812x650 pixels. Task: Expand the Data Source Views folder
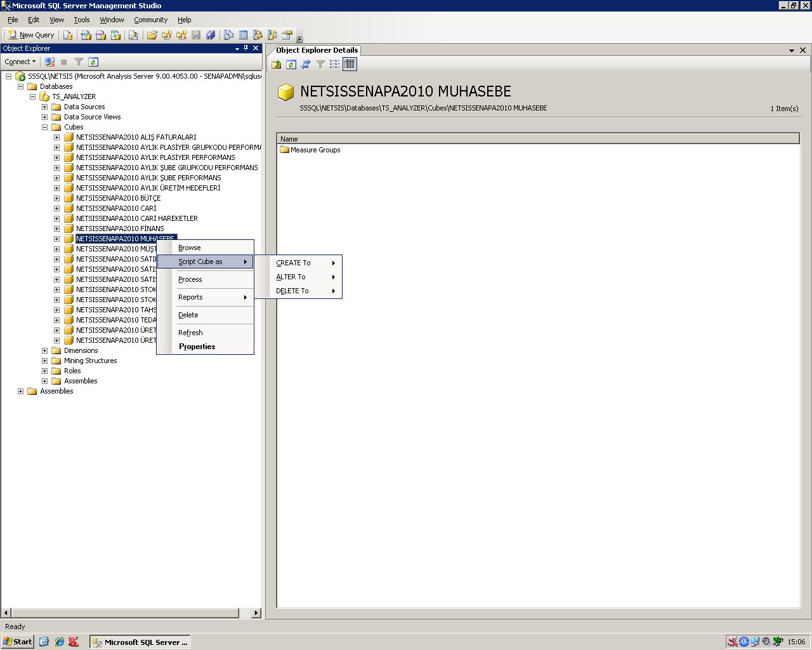[44, 117]
